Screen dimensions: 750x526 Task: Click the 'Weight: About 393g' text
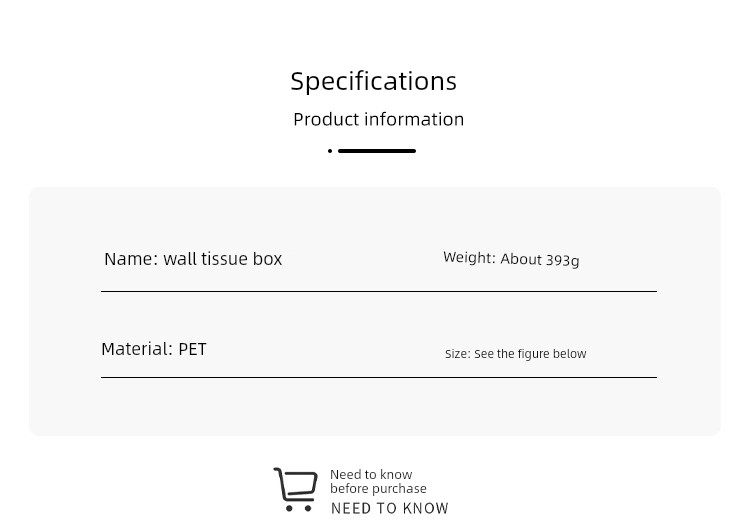511,259
